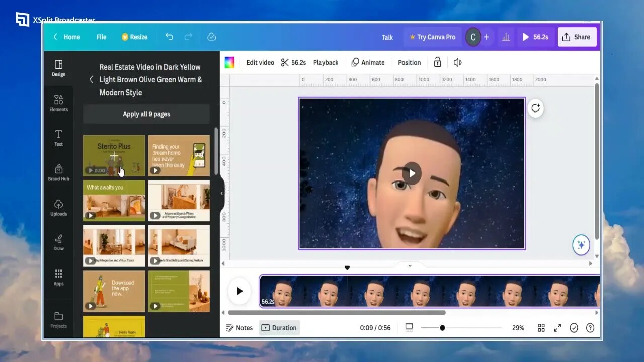644x362 pixels.
Task: Open the Magic assistant sparkle button
Action: (x=581, y=245)
